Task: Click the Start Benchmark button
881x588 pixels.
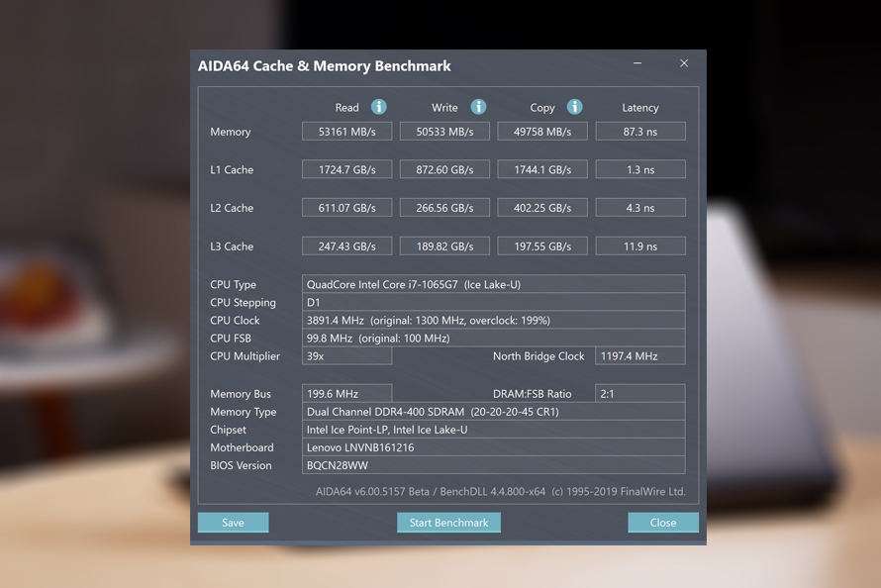Action: 448,523
